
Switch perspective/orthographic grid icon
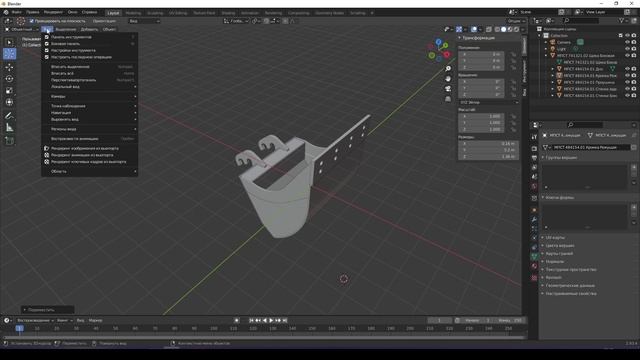[x=448, y=98]
